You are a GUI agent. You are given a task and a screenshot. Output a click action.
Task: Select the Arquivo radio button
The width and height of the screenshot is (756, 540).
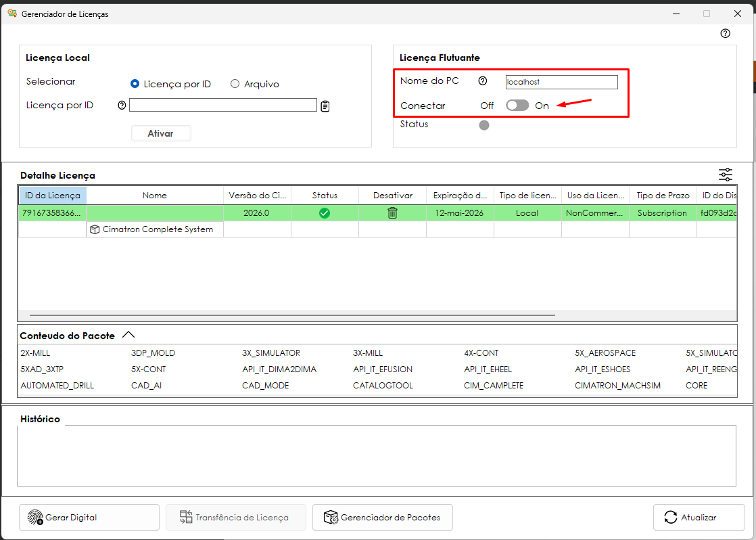[x=235, y=84]
